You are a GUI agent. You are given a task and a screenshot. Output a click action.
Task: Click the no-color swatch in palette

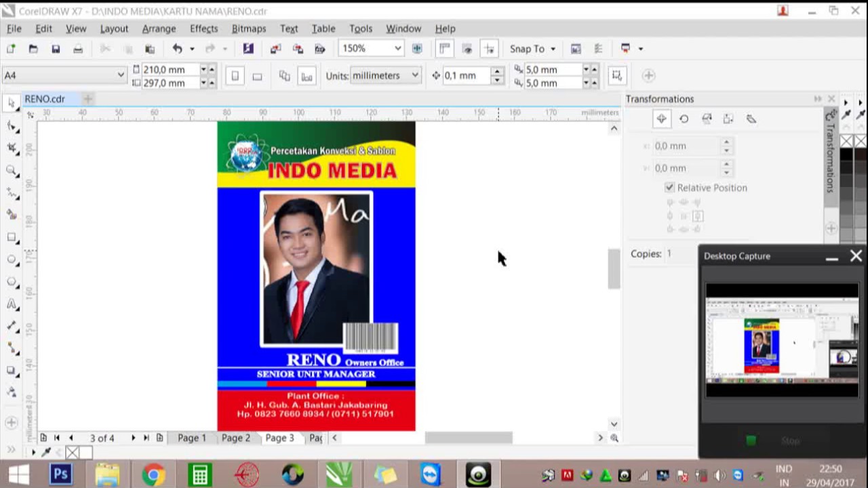pyautogui.click(x=847, y=141)
